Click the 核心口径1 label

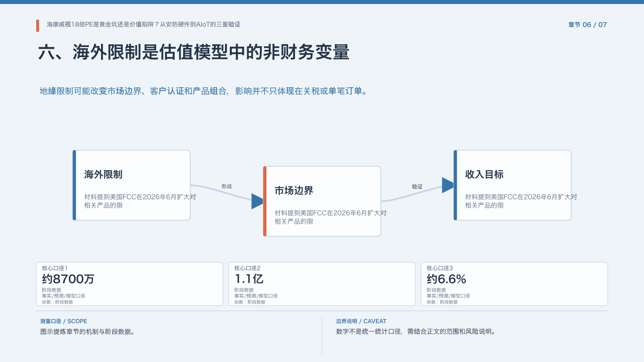coord(55,268)
